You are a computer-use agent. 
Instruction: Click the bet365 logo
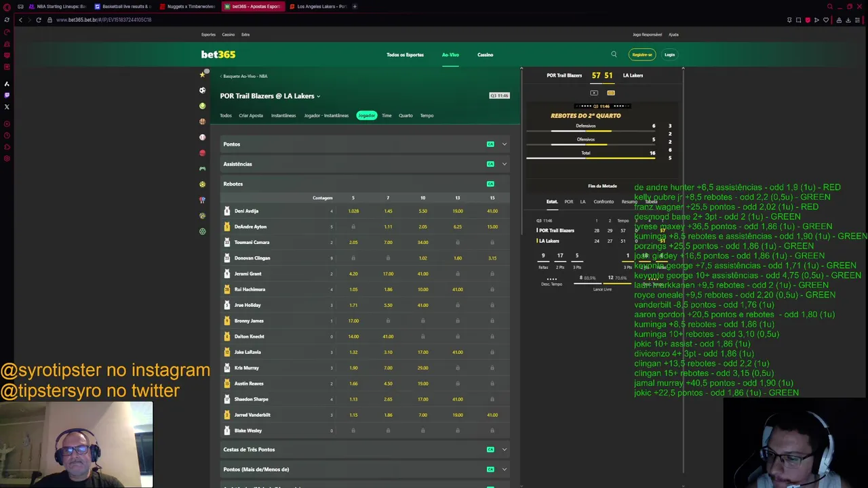tap(218, 54)
